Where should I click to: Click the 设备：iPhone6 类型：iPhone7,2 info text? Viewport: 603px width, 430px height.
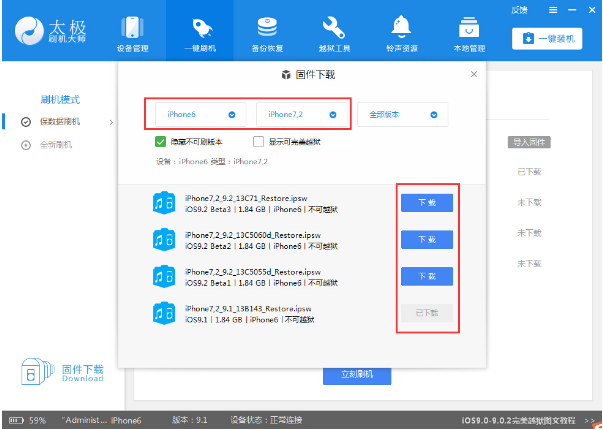212,162
